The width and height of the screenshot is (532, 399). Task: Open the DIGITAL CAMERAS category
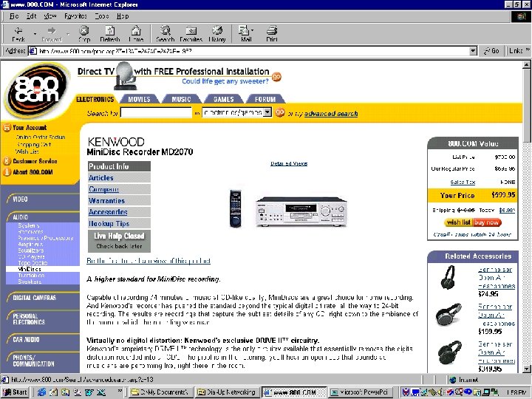tap(34, 298)
